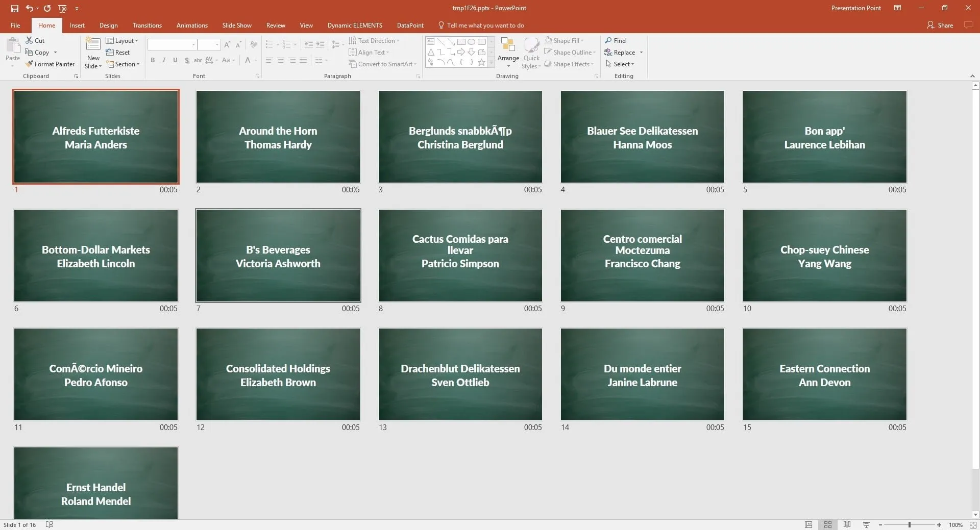Switch to Reading View in status bar

point(847,524)
